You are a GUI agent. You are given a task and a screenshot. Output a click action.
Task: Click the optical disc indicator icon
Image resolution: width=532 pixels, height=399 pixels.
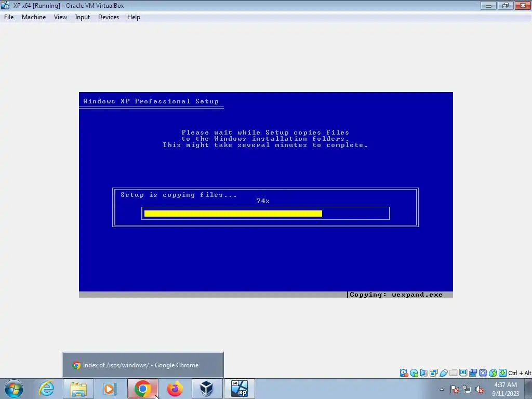coord(414,373)
